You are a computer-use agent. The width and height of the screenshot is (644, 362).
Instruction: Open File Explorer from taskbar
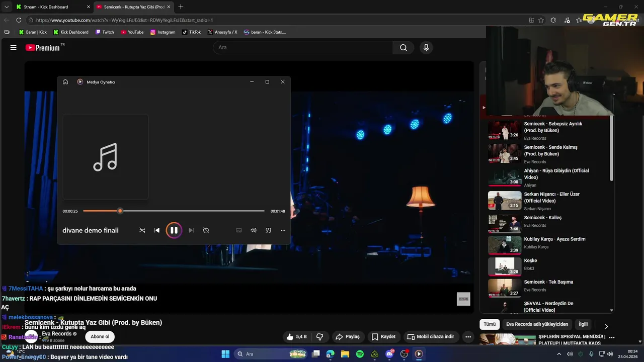[345, 354]
